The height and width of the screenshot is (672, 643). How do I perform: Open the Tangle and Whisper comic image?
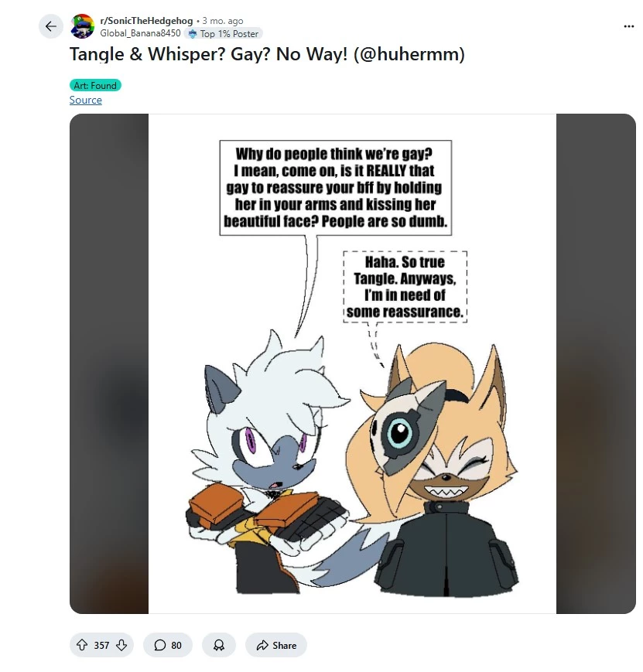tap(352, 363)
